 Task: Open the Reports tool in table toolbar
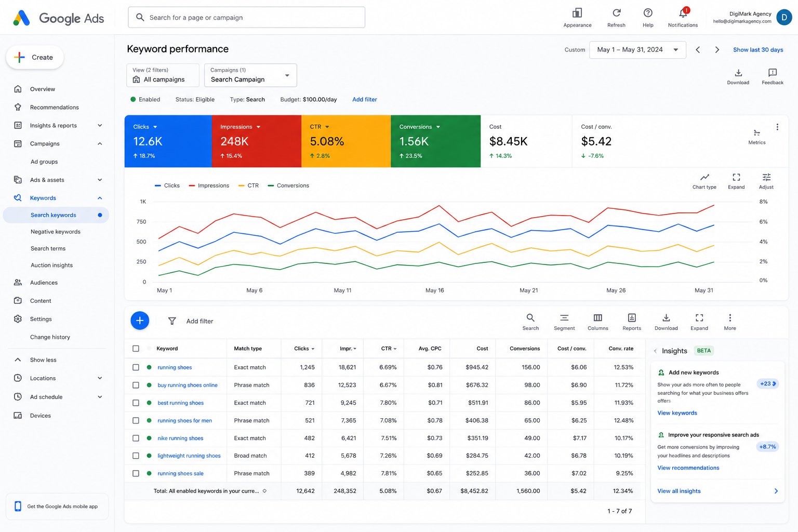632,317
